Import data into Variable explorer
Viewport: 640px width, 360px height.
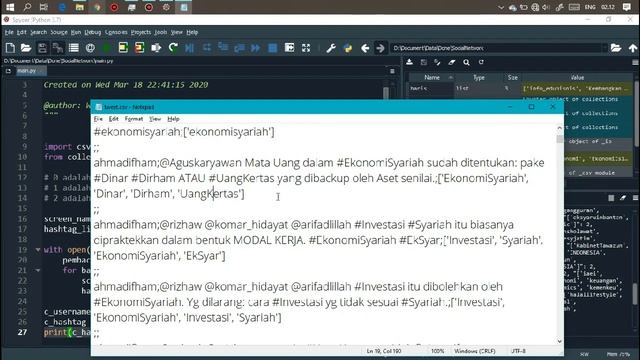409,62
